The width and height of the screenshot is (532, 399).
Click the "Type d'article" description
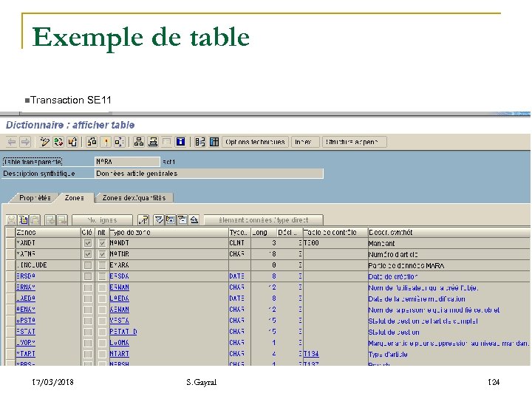(x=388, y=354)
